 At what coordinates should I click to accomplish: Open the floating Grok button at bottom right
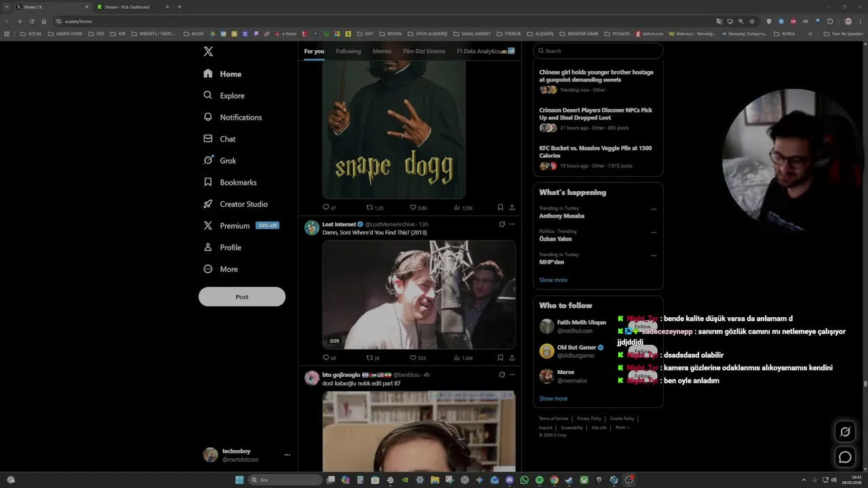(845, 432)
